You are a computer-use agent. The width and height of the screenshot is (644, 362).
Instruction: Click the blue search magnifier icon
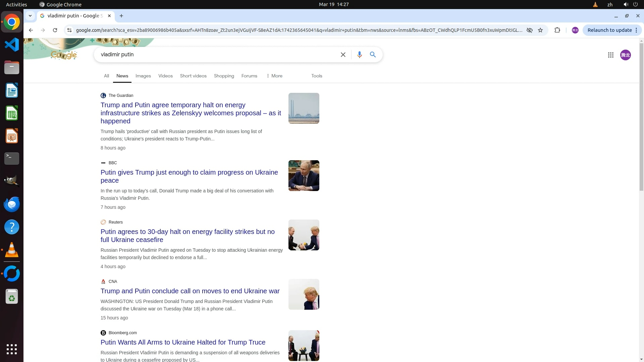click(373, 55)
